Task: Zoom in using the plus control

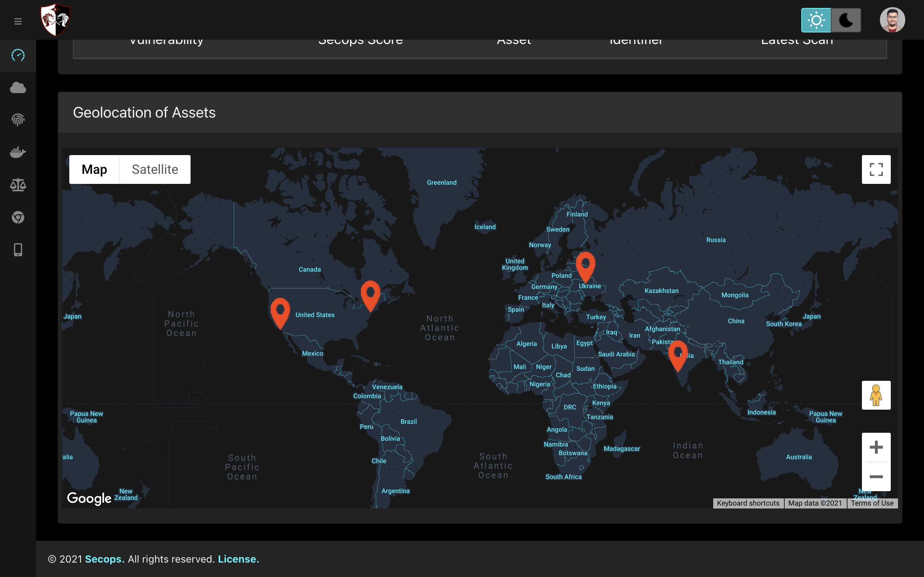Action: click(x=876, y=447)
